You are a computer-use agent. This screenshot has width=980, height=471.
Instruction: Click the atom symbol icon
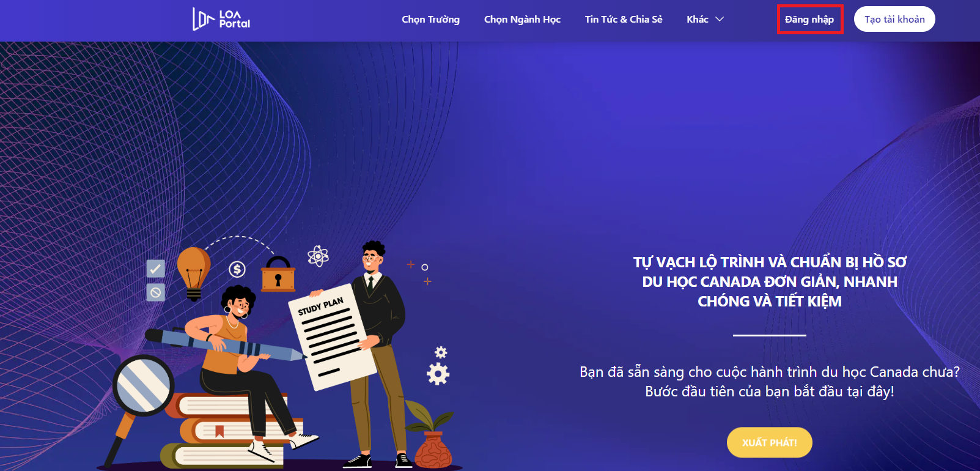point(318,256)
